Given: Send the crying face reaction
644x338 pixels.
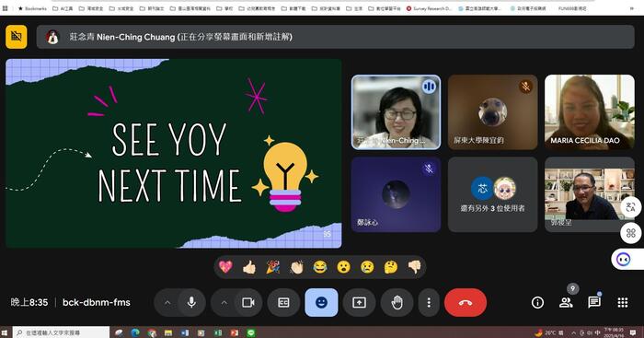Looking at the screenshot, I should [x=367, y=267].
